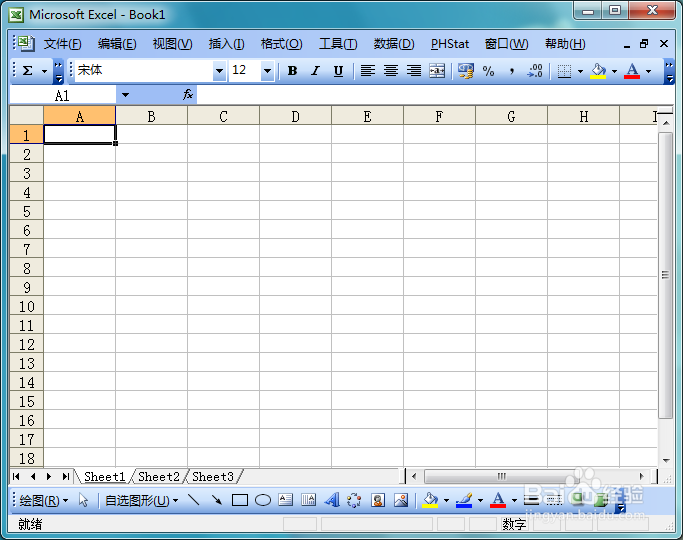
Task: Click the Insert Function fx icon
Action: 188,94
